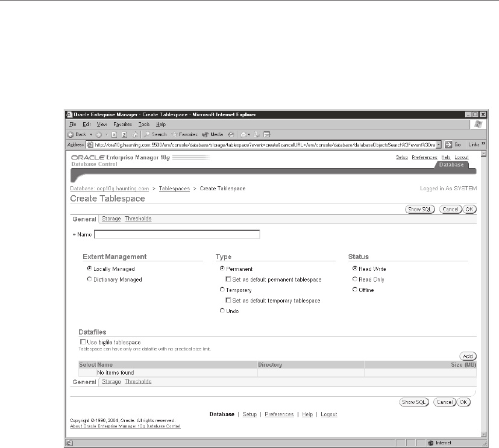Click the Internet zone globe in status bar
Viewport: 499px width, 448px height.
[430, 443]
